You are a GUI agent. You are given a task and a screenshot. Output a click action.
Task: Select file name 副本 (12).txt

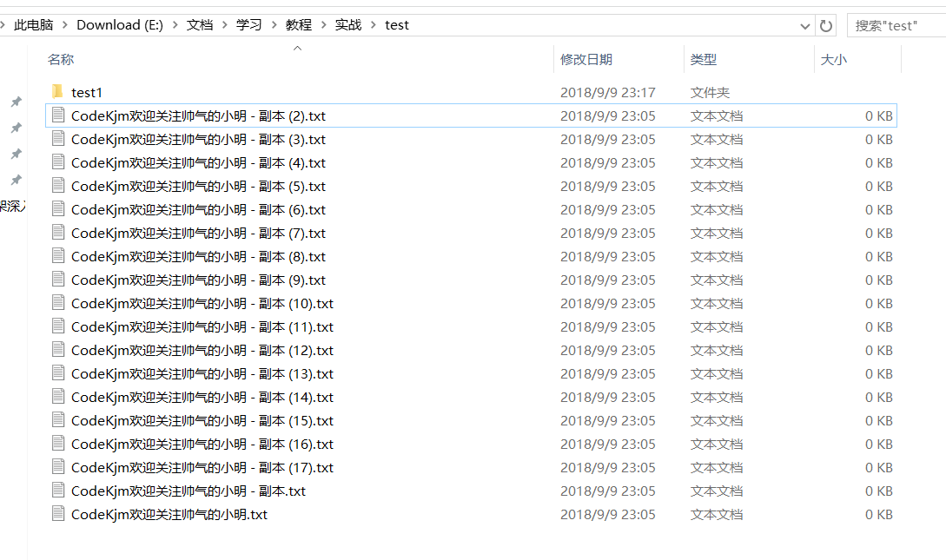pos(202,350)
